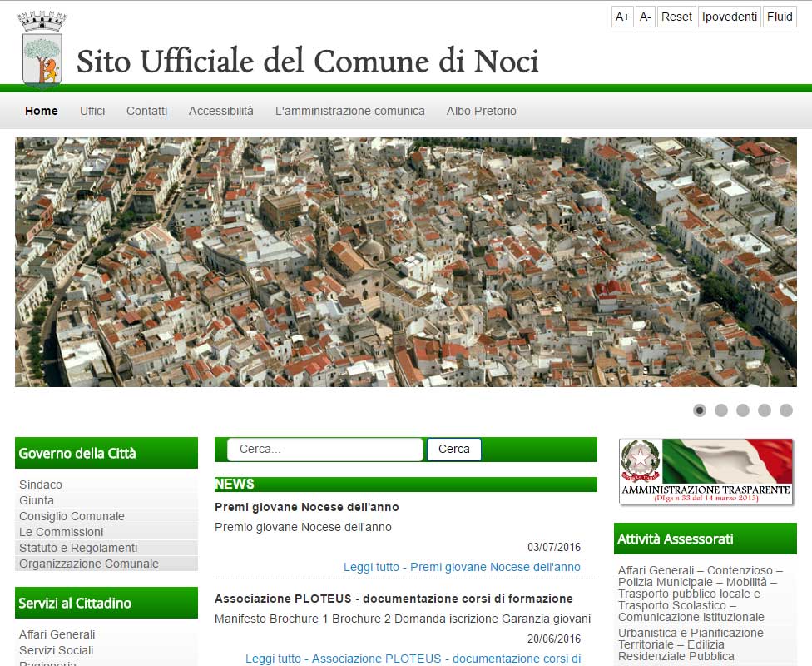This screenshot has height=666, width=812.
Task: Click the date 03/07/2016
Action: tap(554, 547)
